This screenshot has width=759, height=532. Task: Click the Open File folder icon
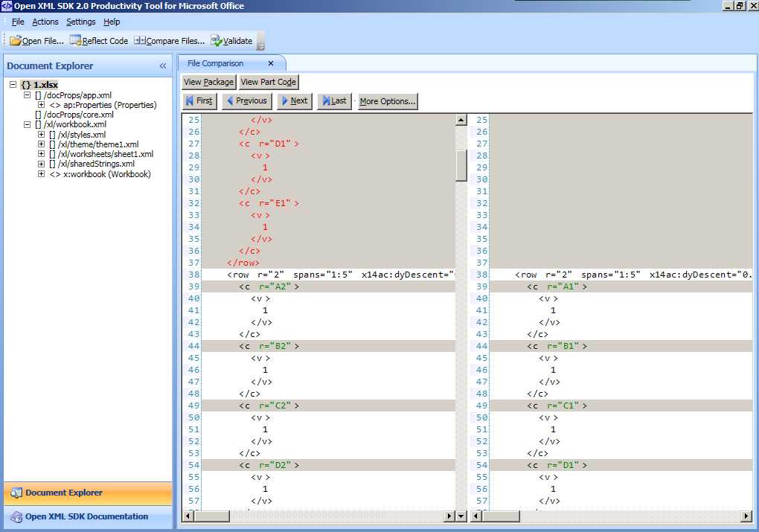click(16, 41)
